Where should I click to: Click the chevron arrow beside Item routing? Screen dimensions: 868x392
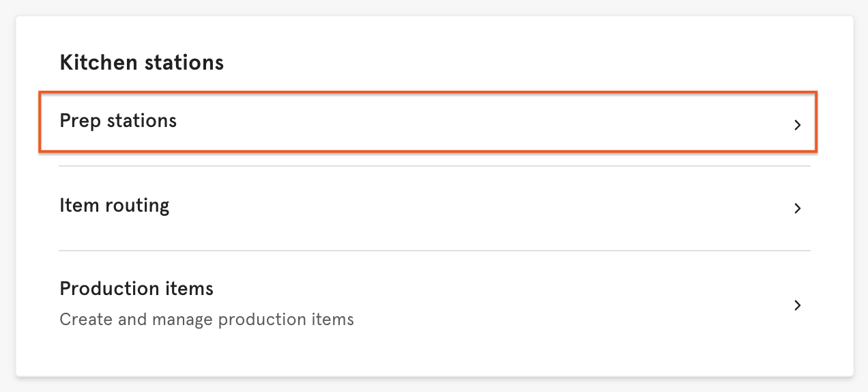point(796,208)
